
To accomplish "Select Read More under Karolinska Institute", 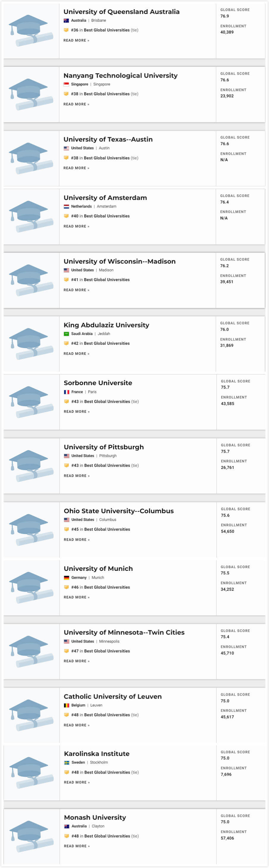I will point(77,782).
